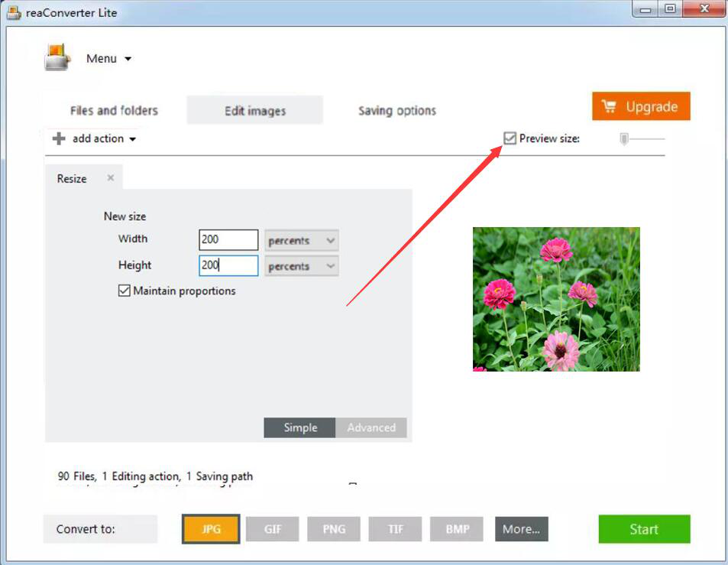Choose TIF as output format

[x=395, y=529]
